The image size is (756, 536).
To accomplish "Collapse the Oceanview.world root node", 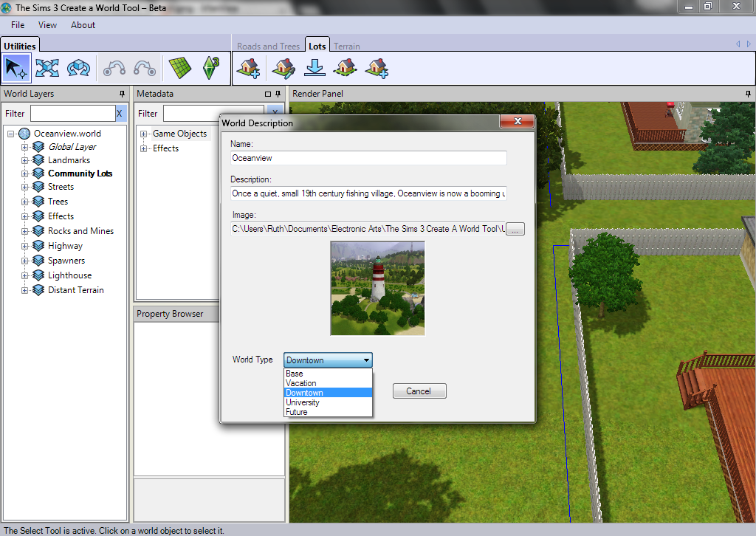I will point(11,134).
